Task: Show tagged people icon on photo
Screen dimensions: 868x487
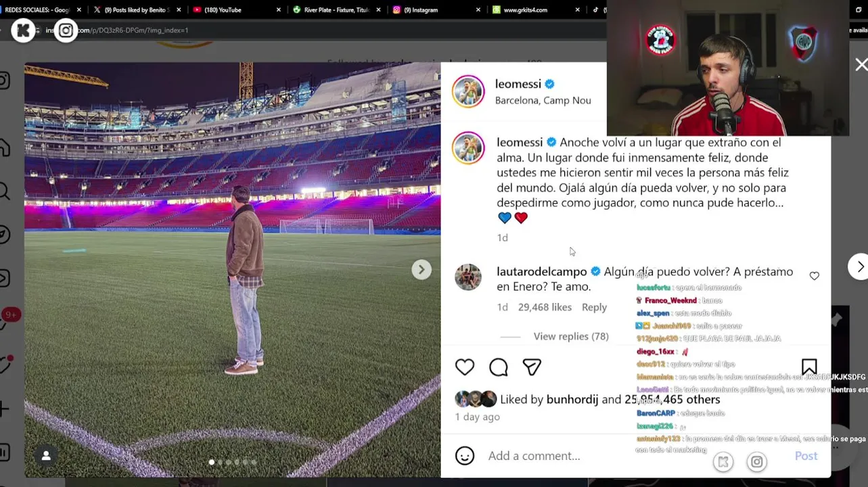Action: pos(46,456)
